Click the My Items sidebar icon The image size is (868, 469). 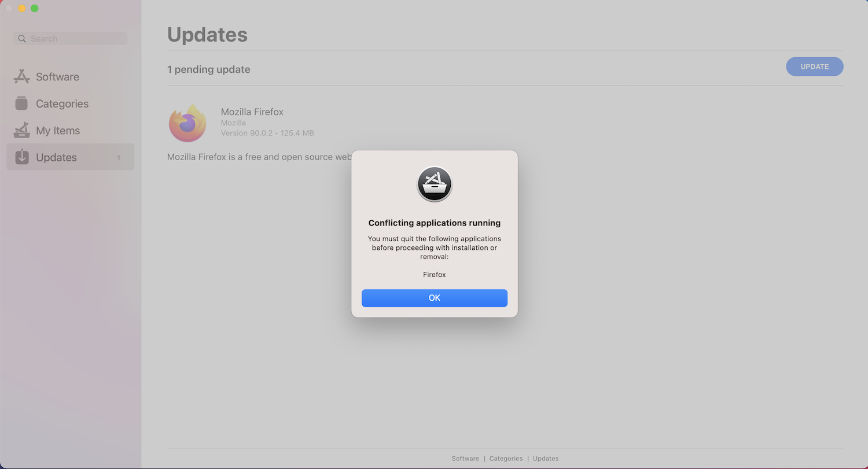[x=21, y=130]
